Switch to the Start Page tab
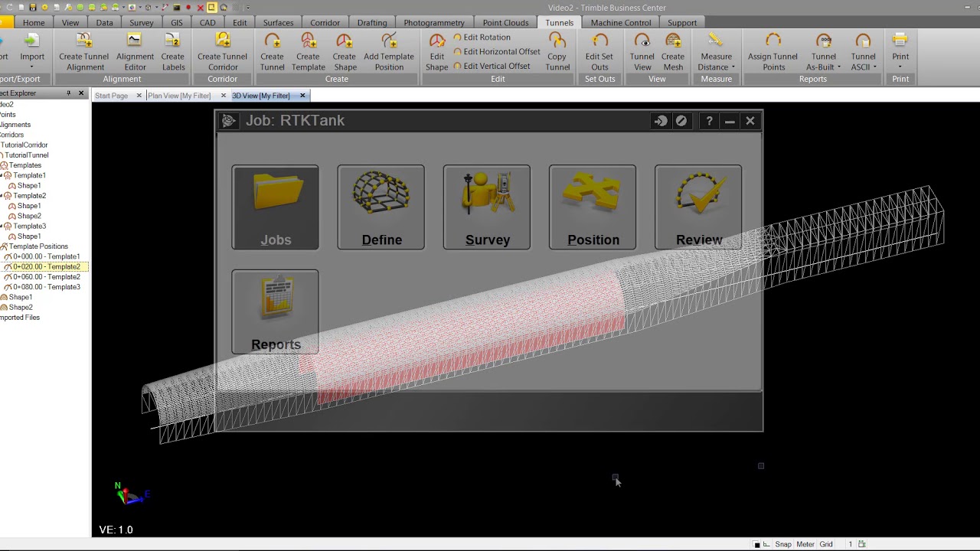This screenshot has width=980, height=551. pyautogui.click(x=111, y=96)
